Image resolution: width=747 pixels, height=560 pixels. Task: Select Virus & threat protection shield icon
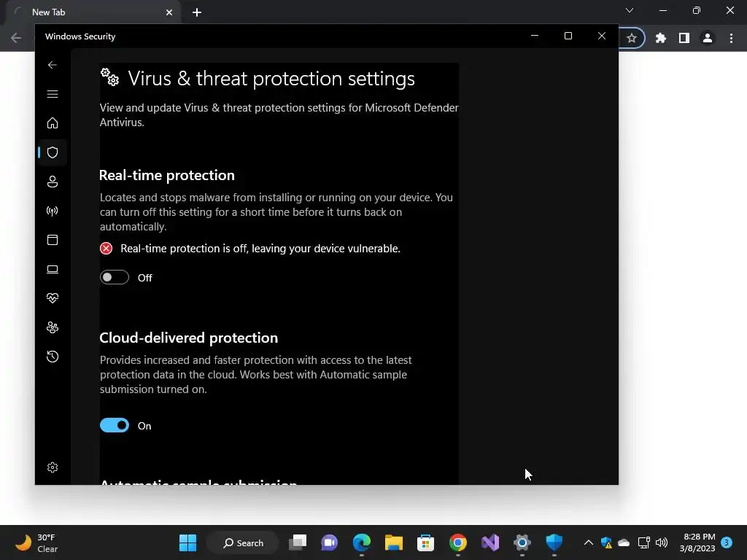coord(53,152)
